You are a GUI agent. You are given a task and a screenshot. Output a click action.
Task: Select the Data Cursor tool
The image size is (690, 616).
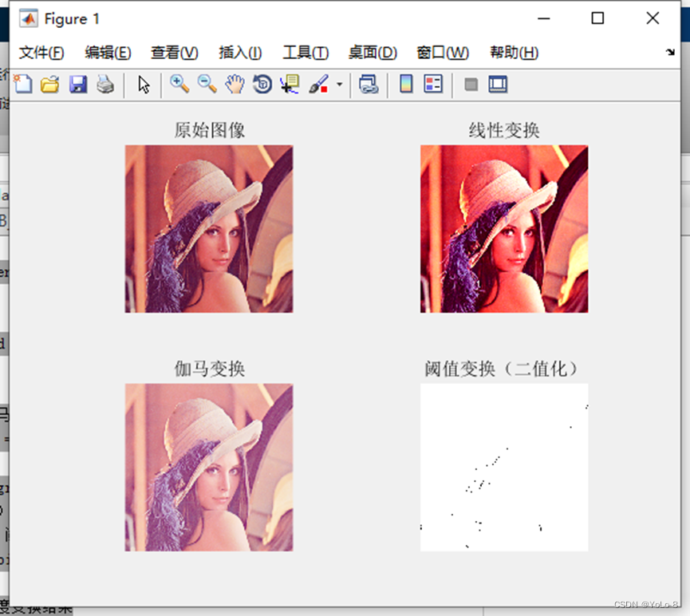click(290, 84)
